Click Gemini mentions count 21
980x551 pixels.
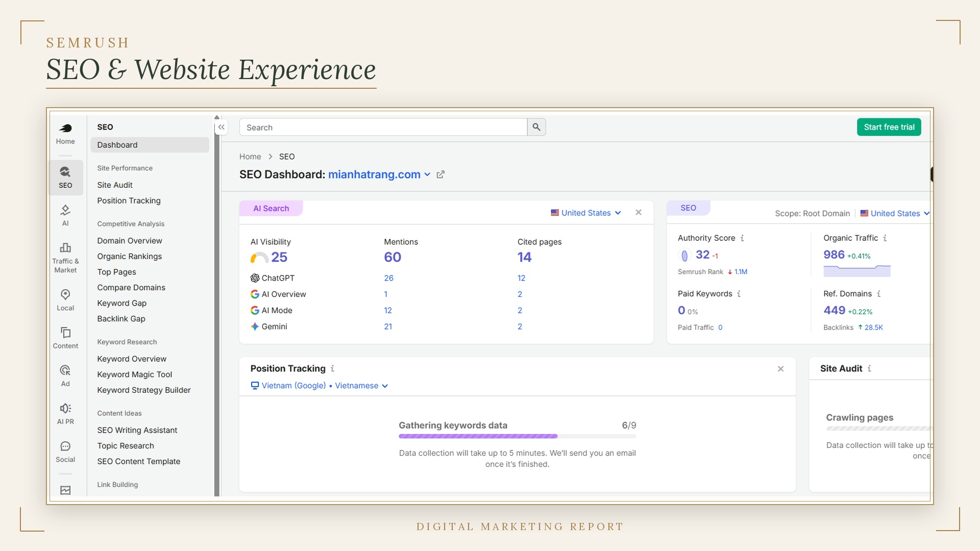pyautogui.click(x=388, y=327)
